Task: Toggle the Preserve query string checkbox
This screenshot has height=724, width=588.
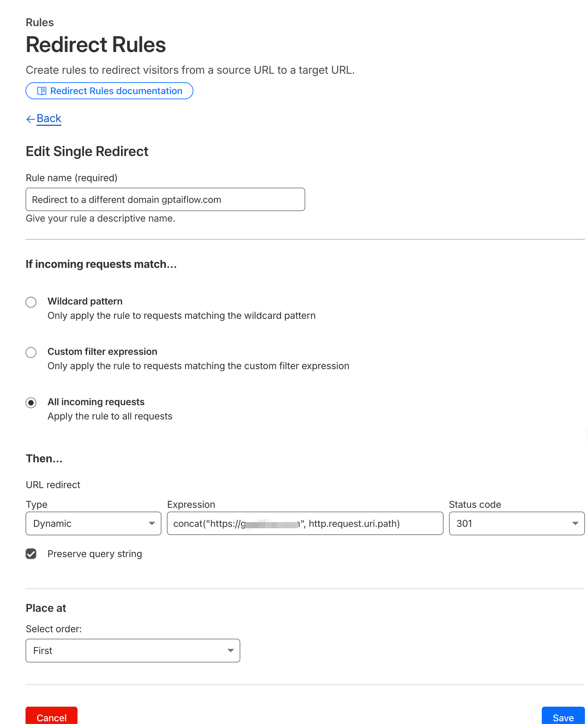Action: 31,554
